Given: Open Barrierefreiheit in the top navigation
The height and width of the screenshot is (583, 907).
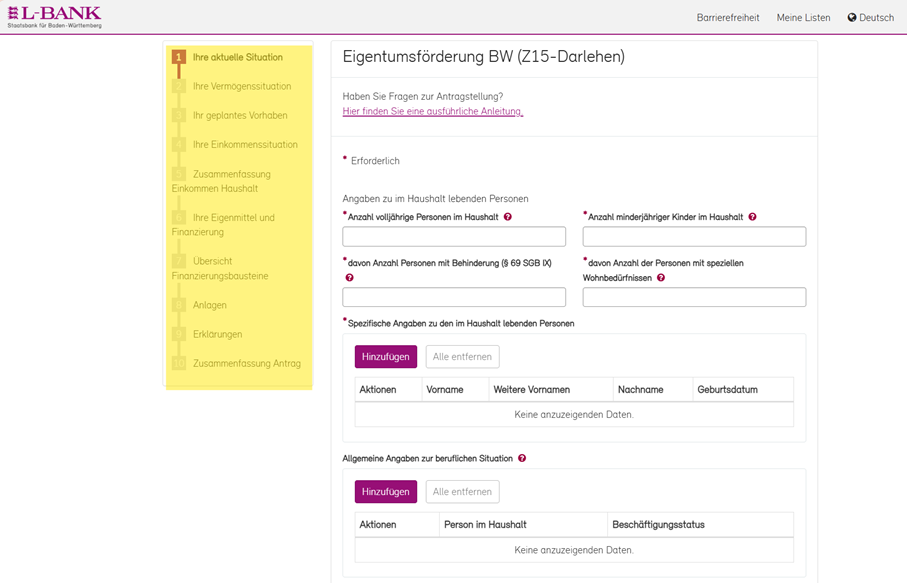Looking at the screenshot, I should point(727,18).
